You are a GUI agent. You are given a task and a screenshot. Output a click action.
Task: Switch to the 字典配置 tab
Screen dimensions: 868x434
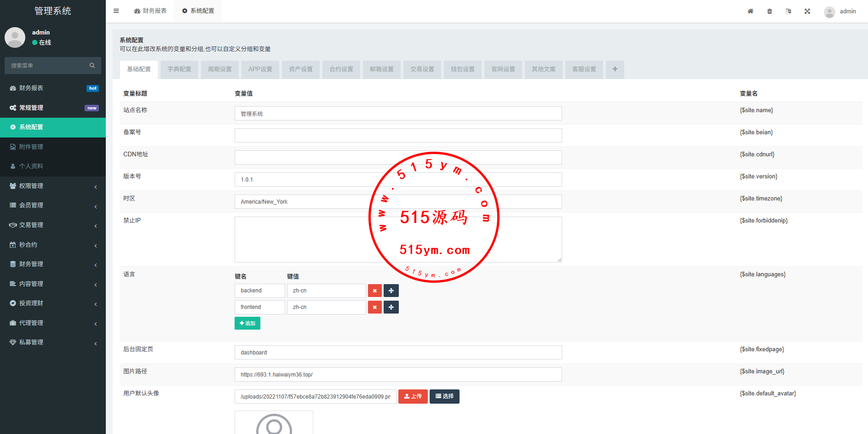coord(179,69)
